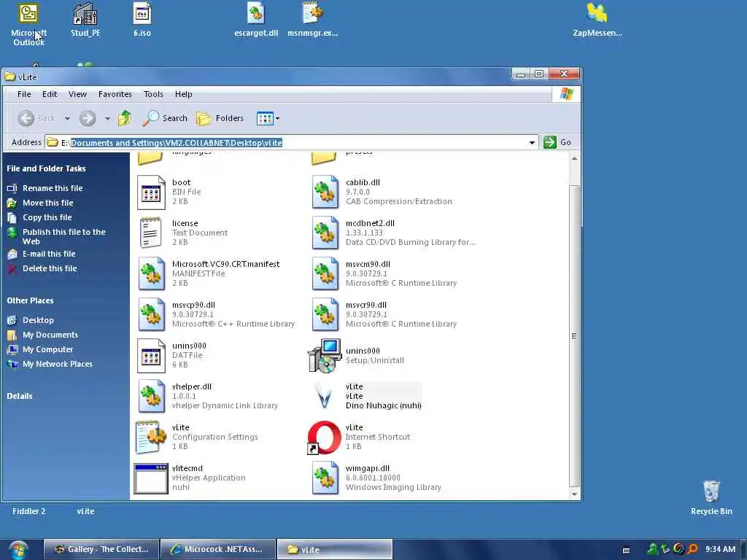The image size is (747, 560).
Task: Expand the address bar dropdown
Action: 532,142
